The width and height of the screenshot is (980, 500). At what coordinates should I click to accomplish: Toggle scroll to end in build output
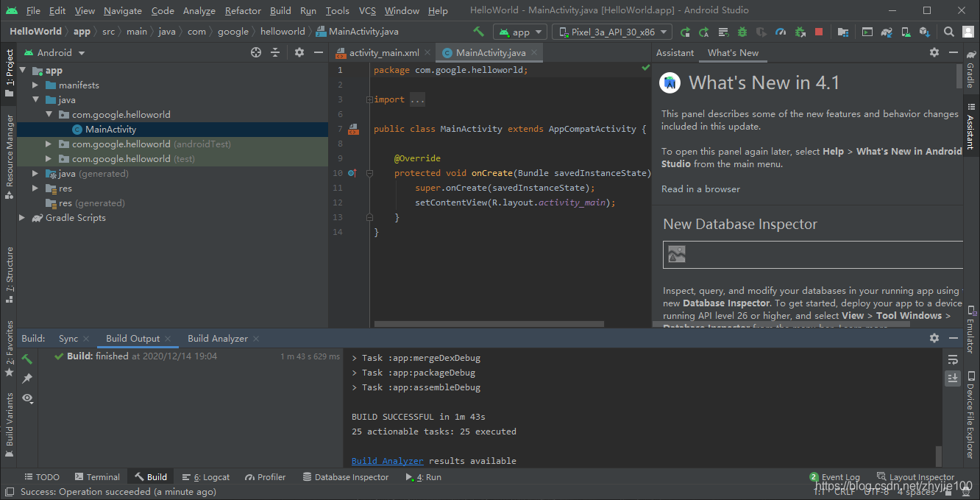[953, 378]
